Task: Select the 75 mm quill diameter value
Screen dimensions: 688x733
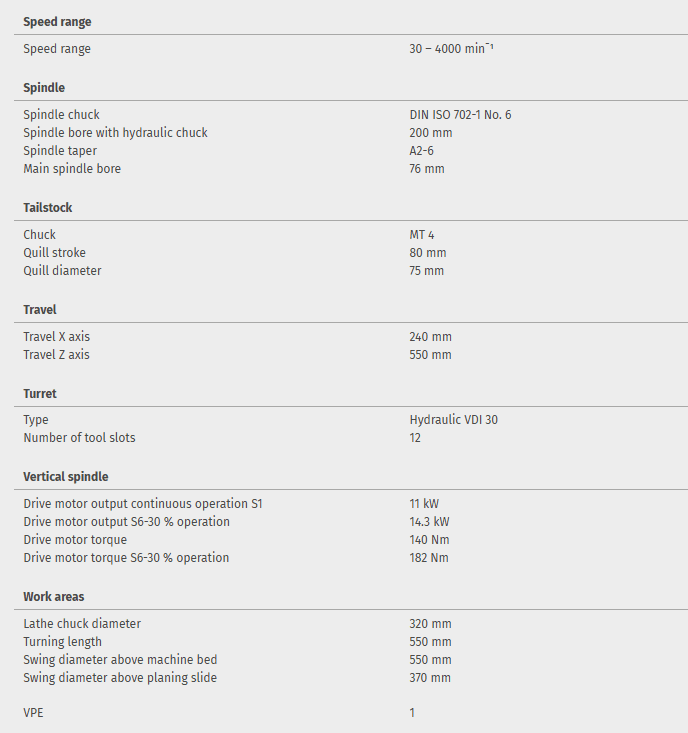Action: (x=427, y=271)
